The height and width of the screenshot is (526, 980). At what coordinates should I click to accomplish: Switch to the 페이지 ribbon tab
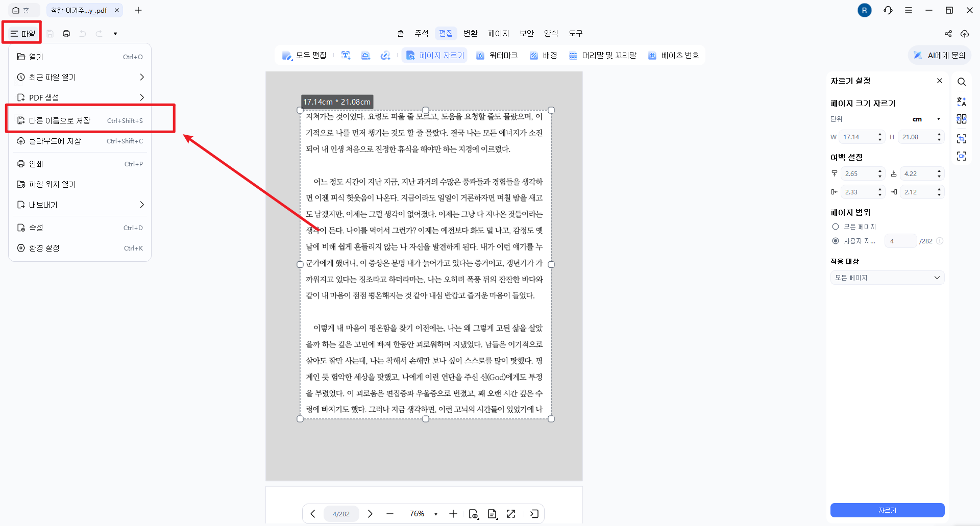point(499,33)
